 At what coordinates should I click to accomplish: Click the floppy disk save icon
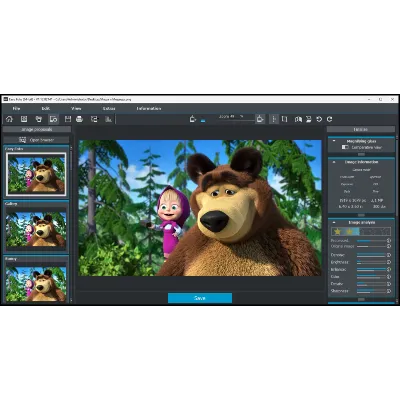click(x=68, y=119)
